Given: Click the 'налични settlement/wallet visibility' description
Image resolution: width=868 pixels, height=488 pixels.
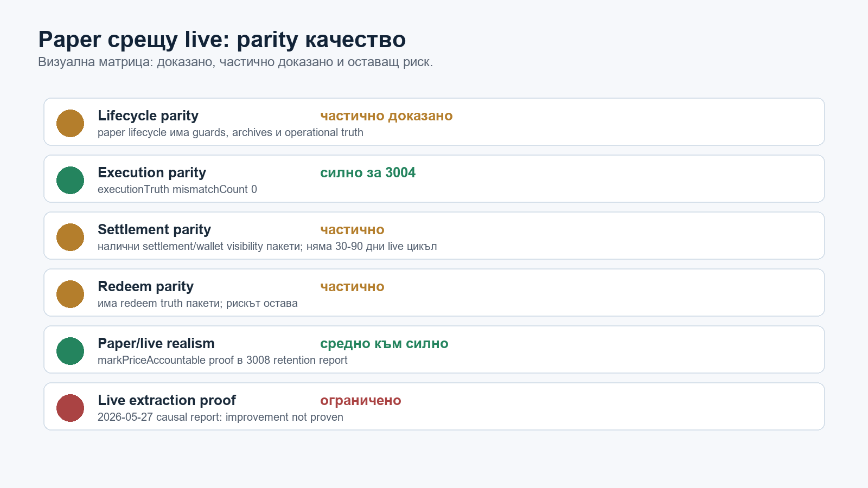Looking at the screenshot, I should pos(267,247).
